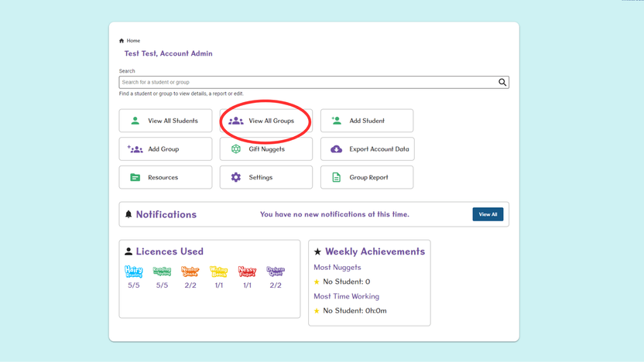The height and width of the screenshot is (362, 644).
Task: Click the add-person icon on Add Student
Action: pyautogui.click(x=337, y=120)
